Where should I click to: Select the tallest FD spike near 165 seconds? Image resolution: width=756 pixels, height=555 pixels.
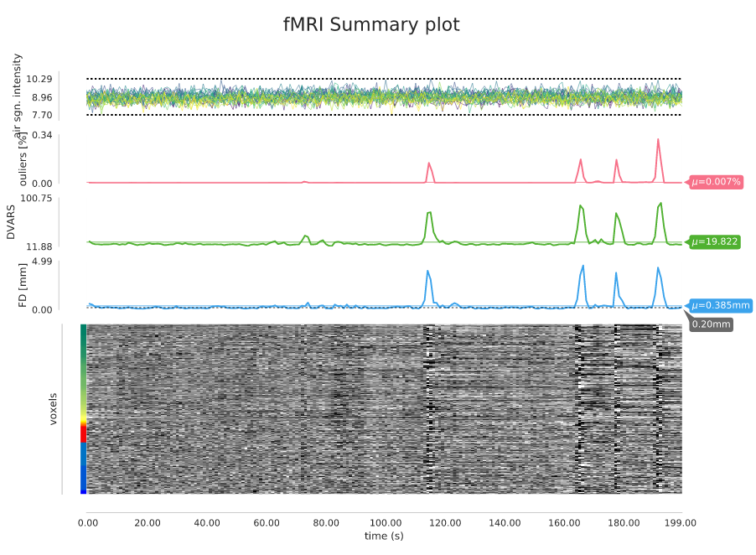[583, 267]
